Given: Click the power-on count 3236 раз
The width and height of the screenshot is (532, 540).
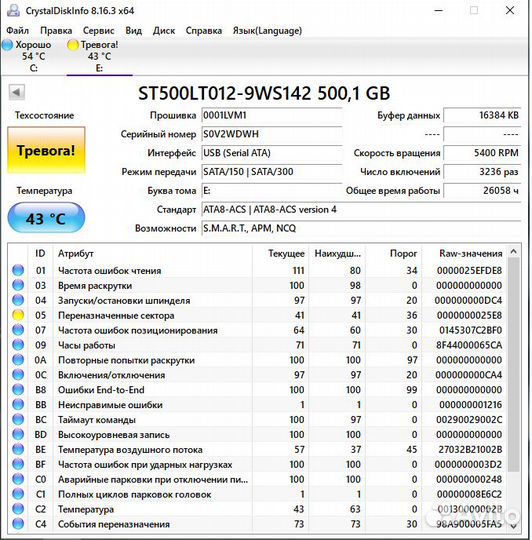Looking at the screenshot, I should click(482, 172).
